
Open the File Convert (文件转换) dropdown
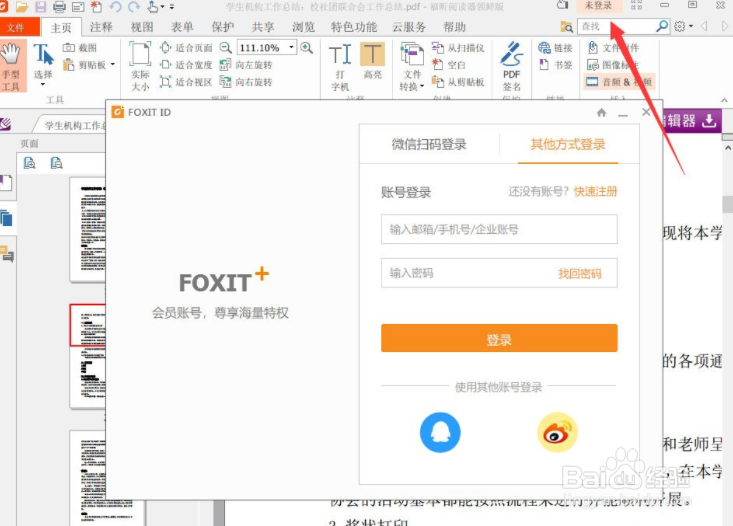[x=412, y=67]
